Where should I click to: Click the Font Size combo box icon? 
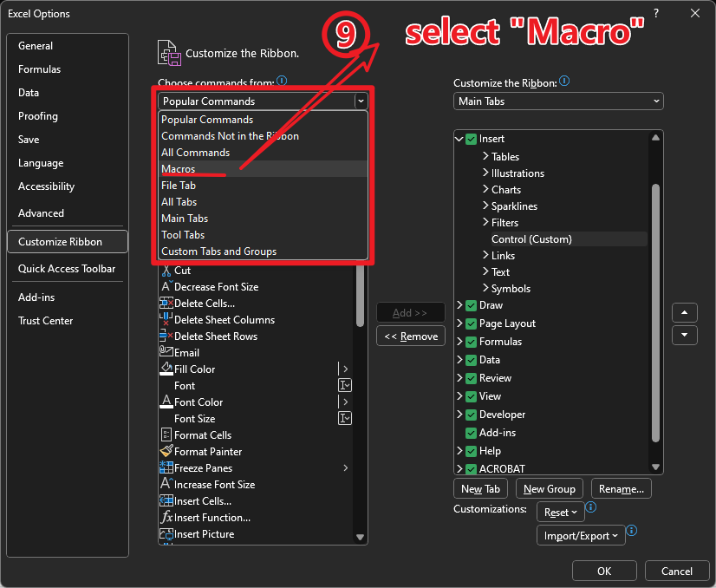click(345, 418)
